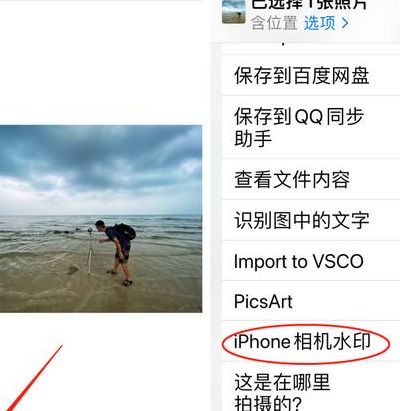Image resolution: width=400 pixels, height=411 pixels.
Task: Open the 选项 options link
Action: pyautogui.click(x=319, y=23)
